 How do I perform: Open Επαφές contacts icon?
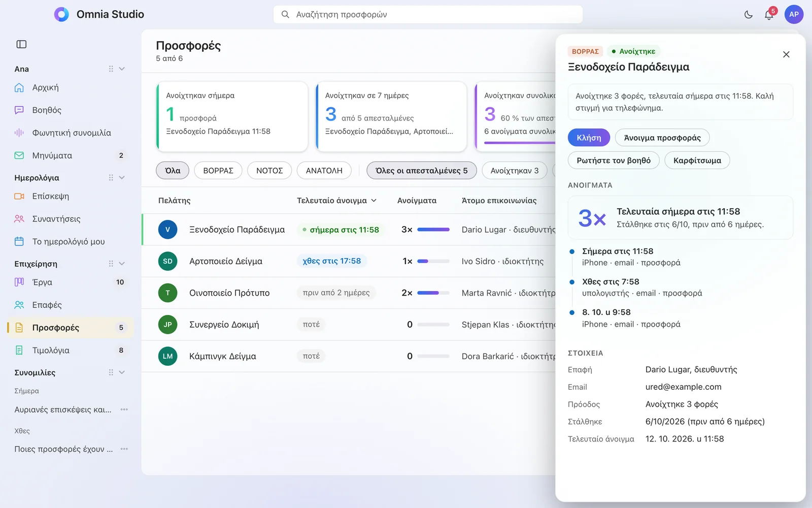(x=19, y=305)
